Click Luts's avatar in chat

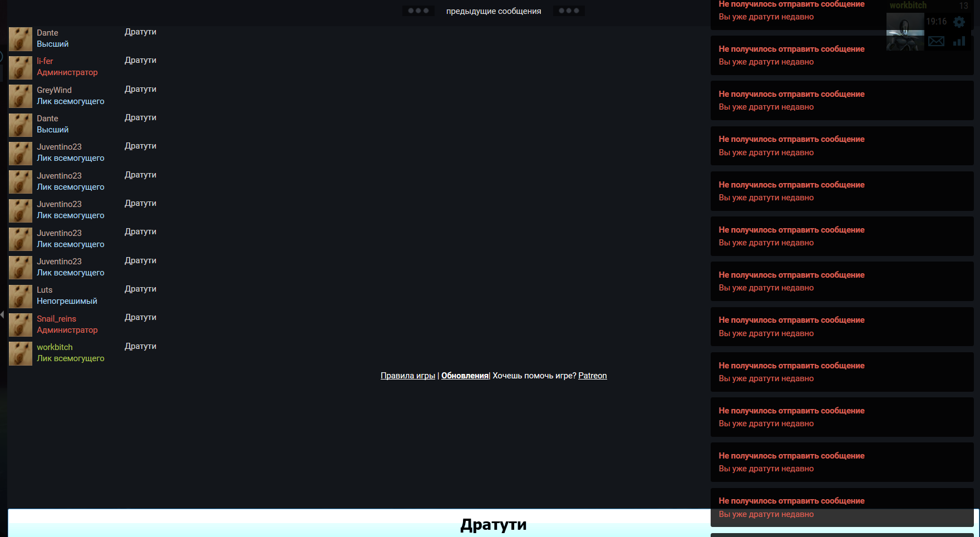pyautogui.click(x=21, y=297)
